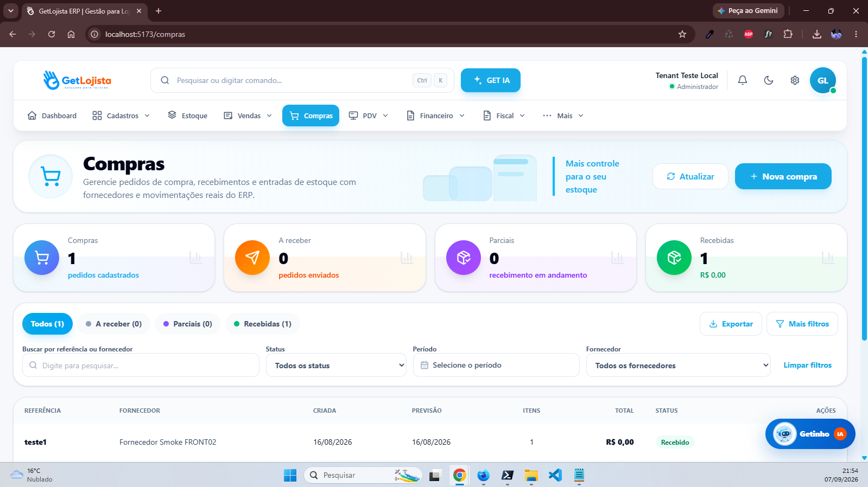Expand the Cadastros menu
Image resolution: width=868 pixels, height=487 pixels.
click(121, 116)
